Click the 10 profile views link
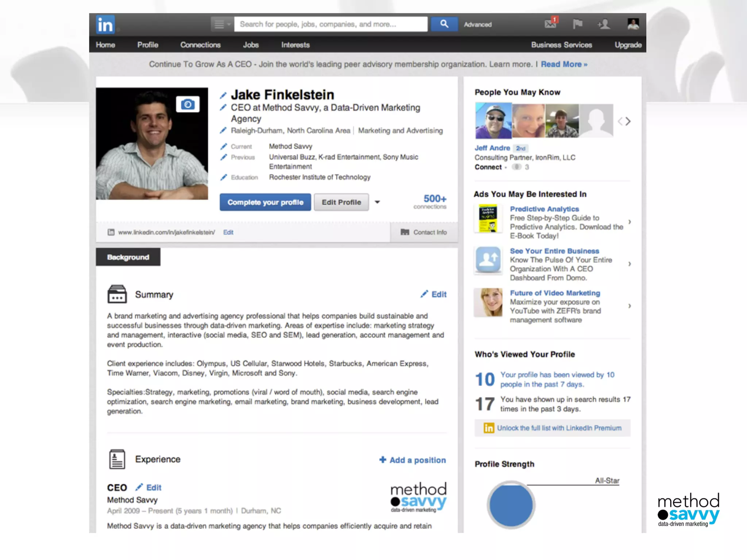 [x=557, y=380]
